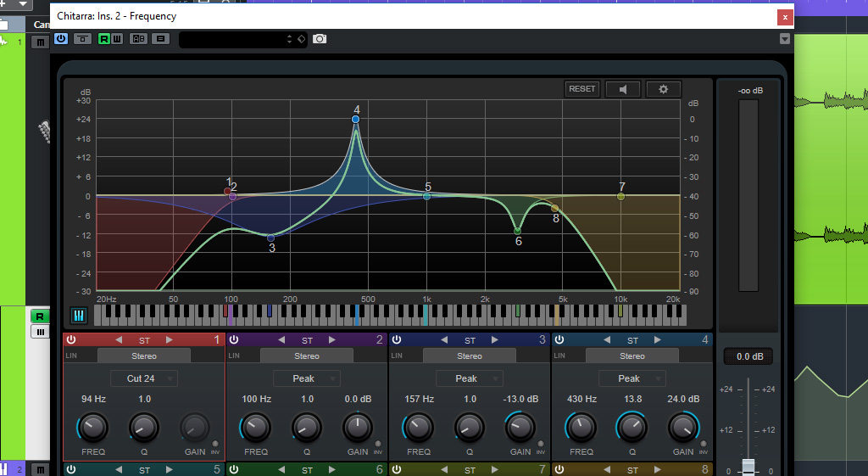Toggle band 5 power button

click(x=71, y=469)
